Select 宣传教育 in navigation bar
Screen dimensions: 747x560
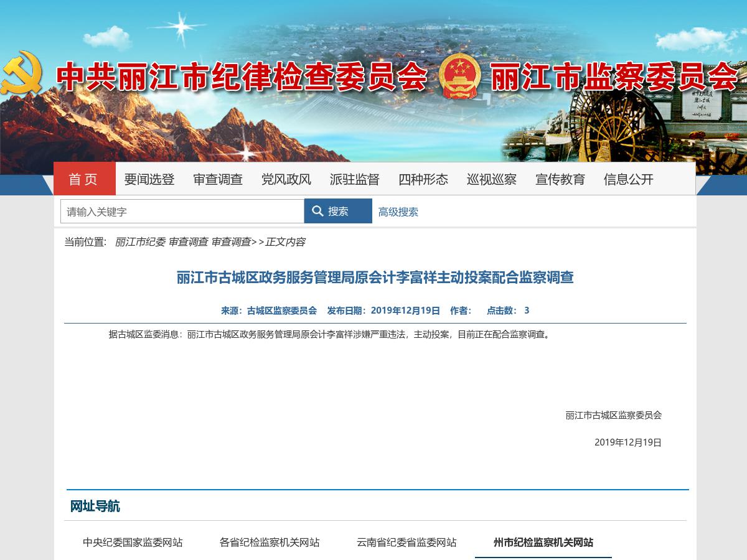pyautogui.click(x=560, y=179)
